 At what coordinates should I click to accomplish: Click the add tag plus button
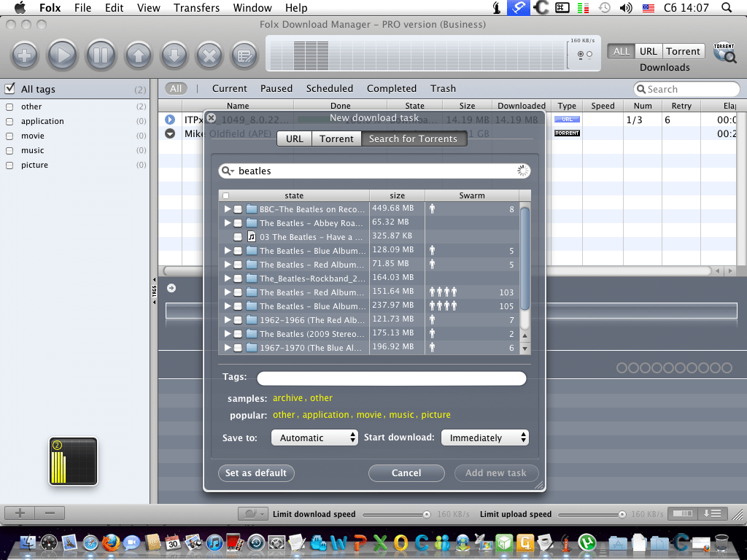tap(20, 513)
